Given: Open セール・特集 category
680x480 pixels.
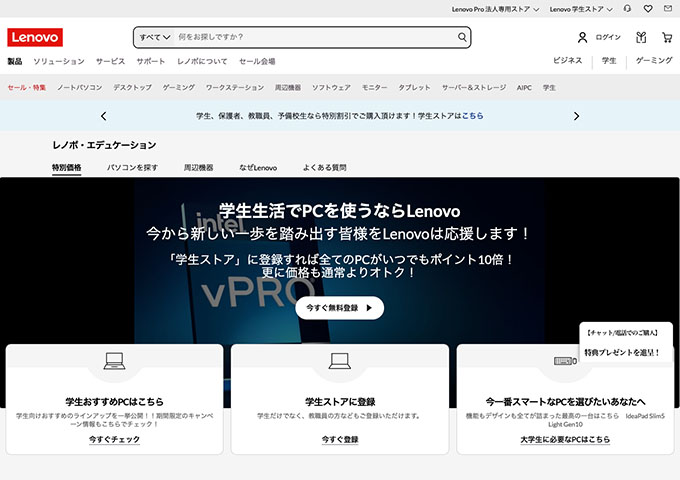Looking at the screenshot, I should pos(27,88).
